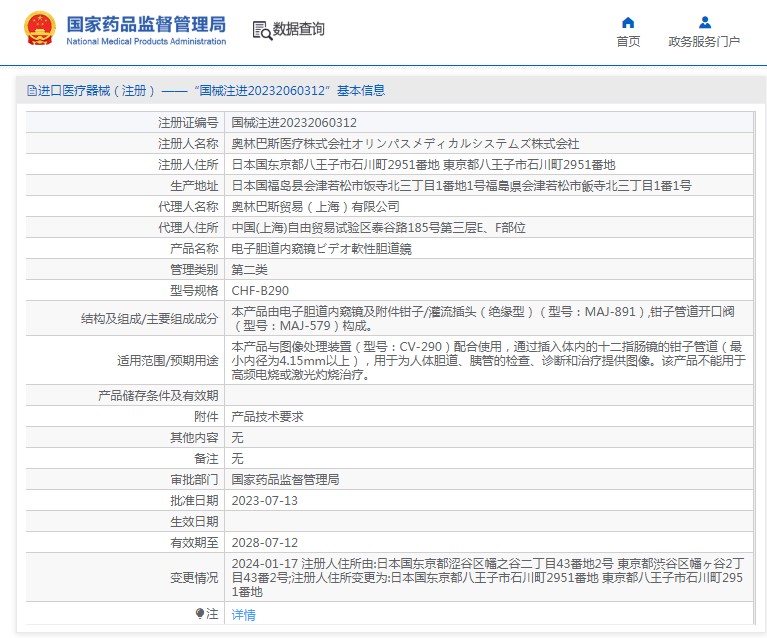Click the 产品储存条件及有效期 label
767x638 pixels.
[158, 396]
